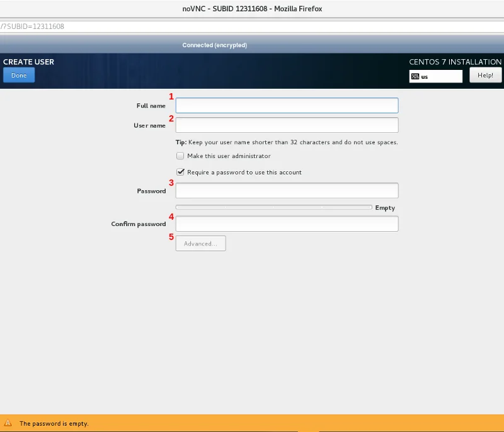This screenshot has height=432, width=504.
Task: Open the Help! button
Action: click(x=485, y=75)
